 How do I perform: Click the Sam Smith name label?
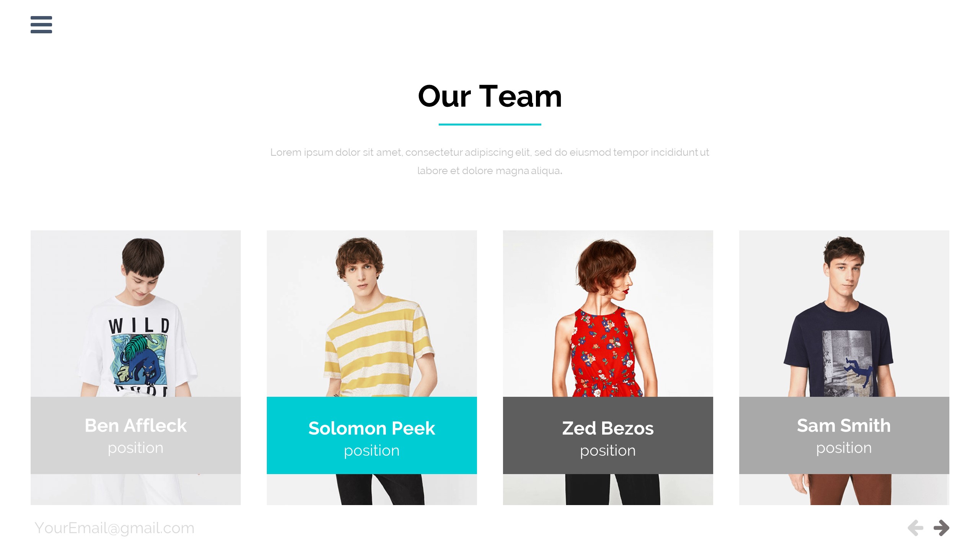point(844,425)
